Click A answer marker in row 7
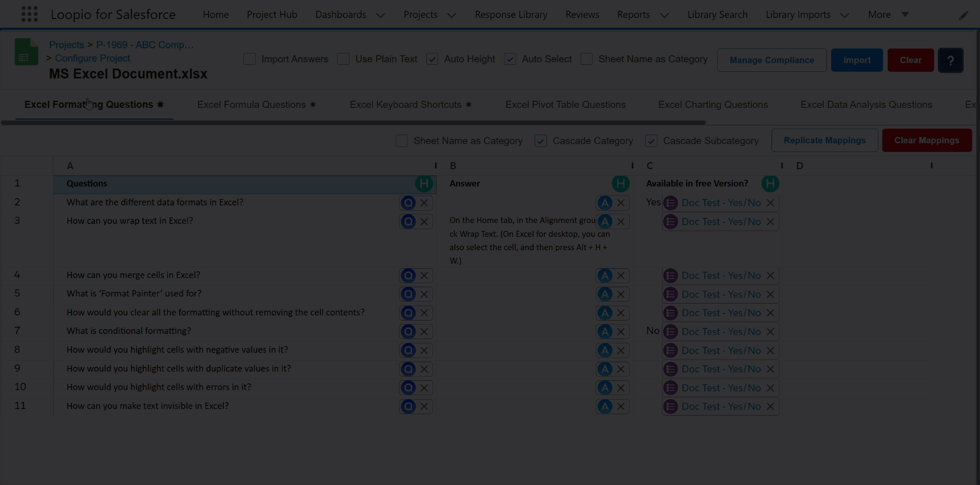 [605, 332]
